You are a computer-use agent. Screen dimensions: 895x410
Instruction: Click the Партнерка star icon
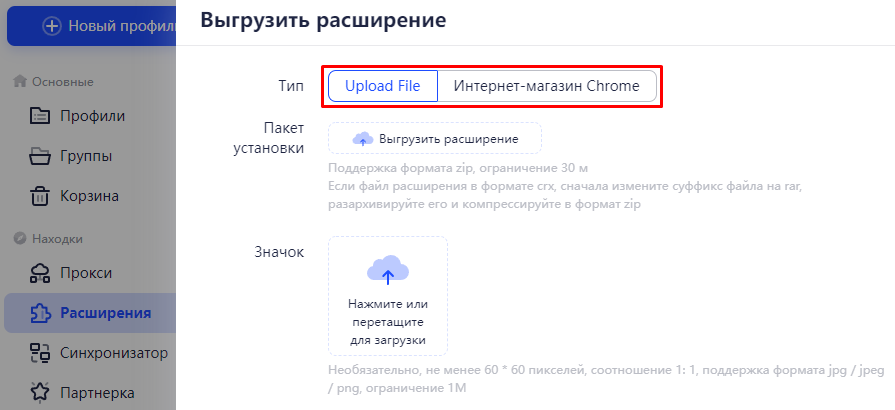point(39,393)
